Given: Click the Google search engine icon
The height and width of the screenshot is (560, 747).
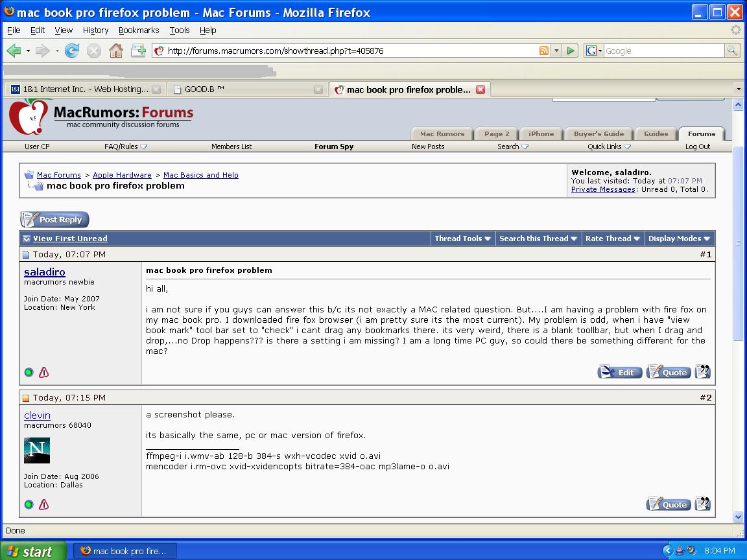Looking at the screenshot, I should click(x=591, y=51).
